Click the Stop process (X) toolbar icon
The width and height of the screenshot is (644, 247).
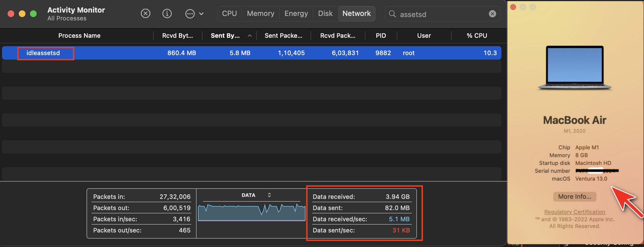(145, 13)
